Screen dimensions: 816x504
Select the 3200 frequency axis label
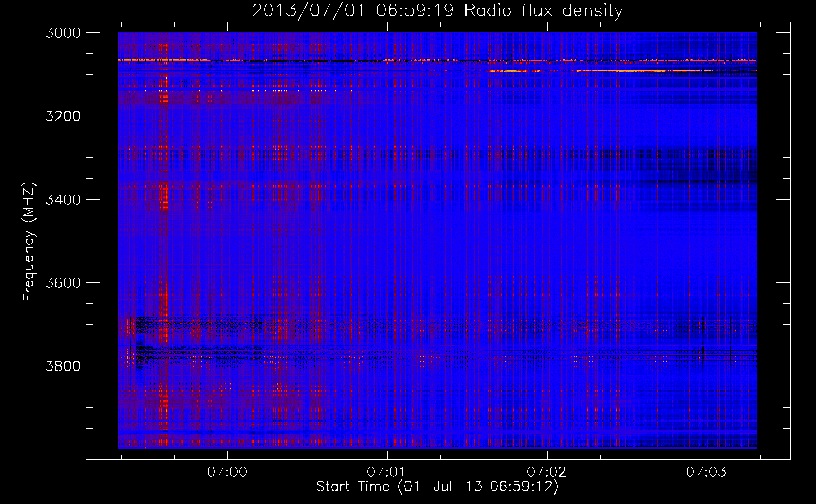tap(63, 116)
